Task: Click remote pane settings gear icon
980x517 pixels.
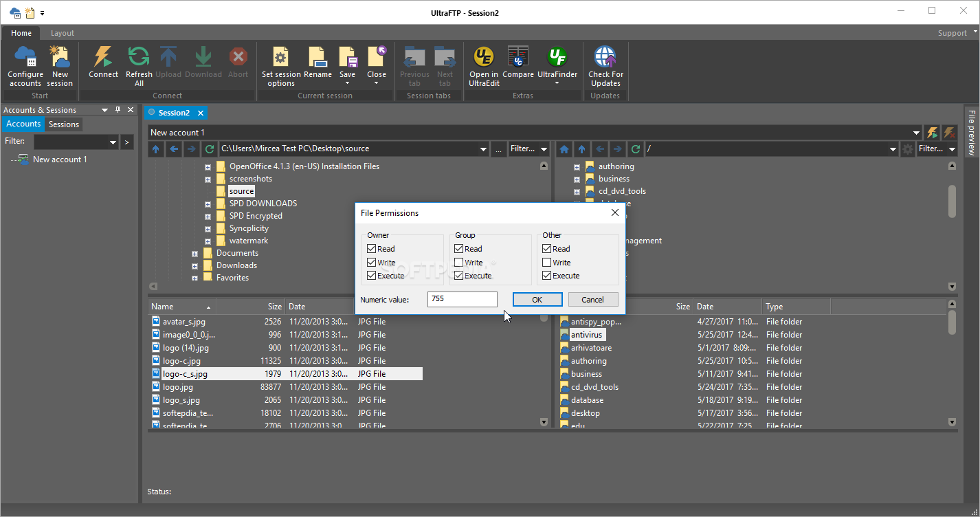Action: [x=908, y=148]
